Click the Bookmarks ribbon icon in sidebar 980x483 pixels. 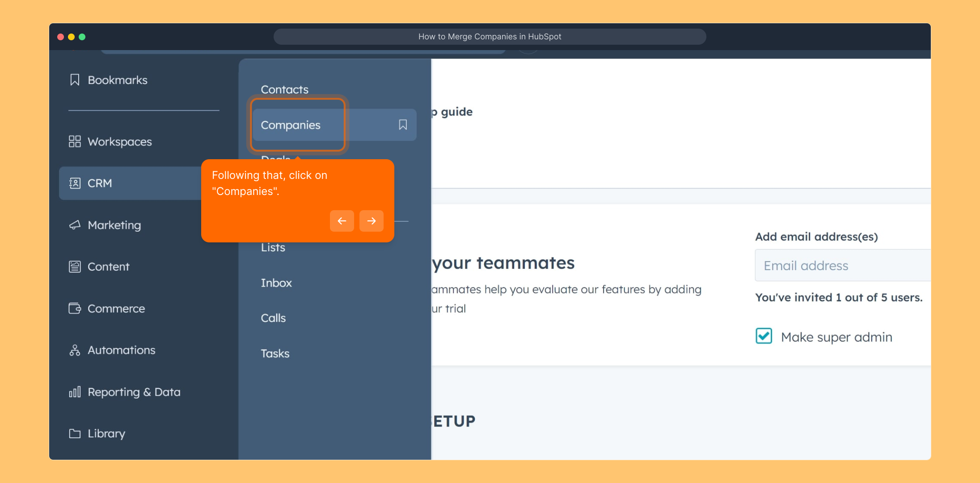tap(75, 80)
